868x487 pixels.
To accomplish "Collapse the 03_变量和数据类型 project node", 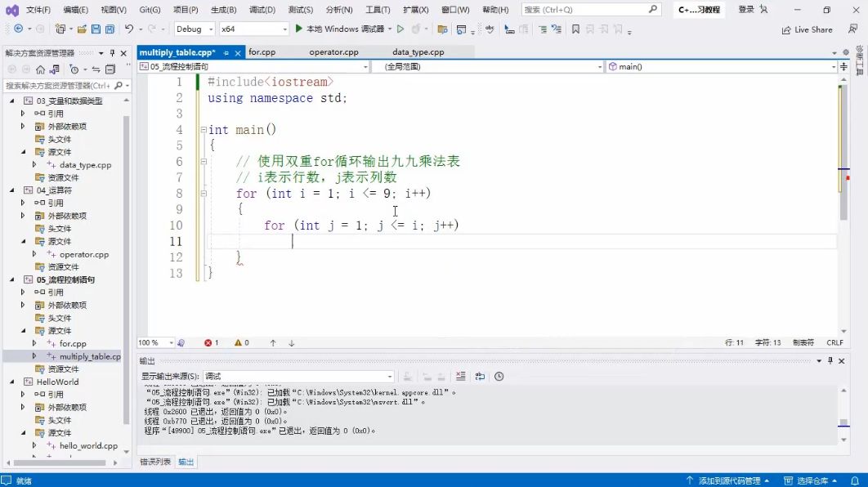I will tap(11, 101).
